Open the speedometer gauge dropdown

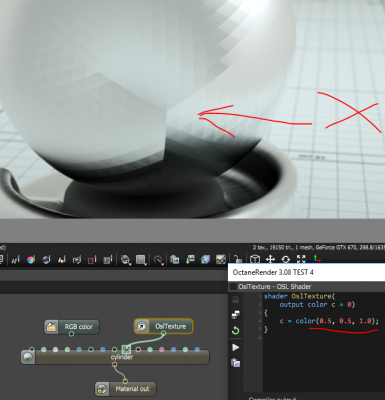(158, 260)
